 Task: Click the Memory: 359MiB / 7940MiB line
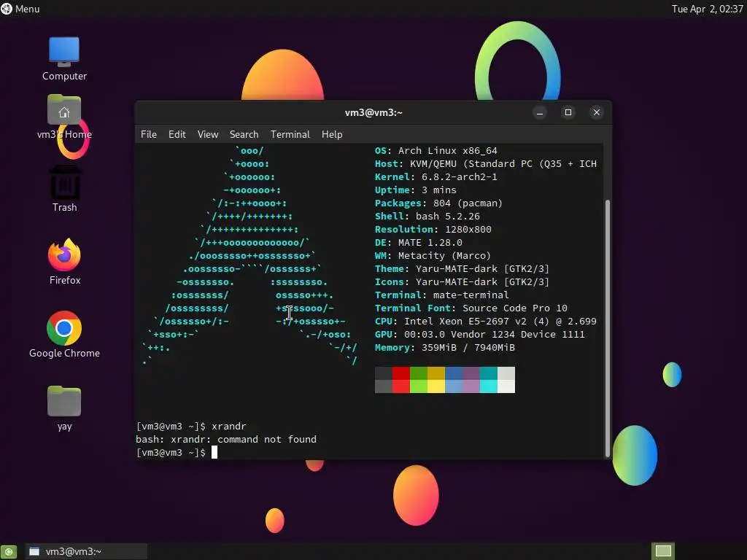tap(444, 348)
